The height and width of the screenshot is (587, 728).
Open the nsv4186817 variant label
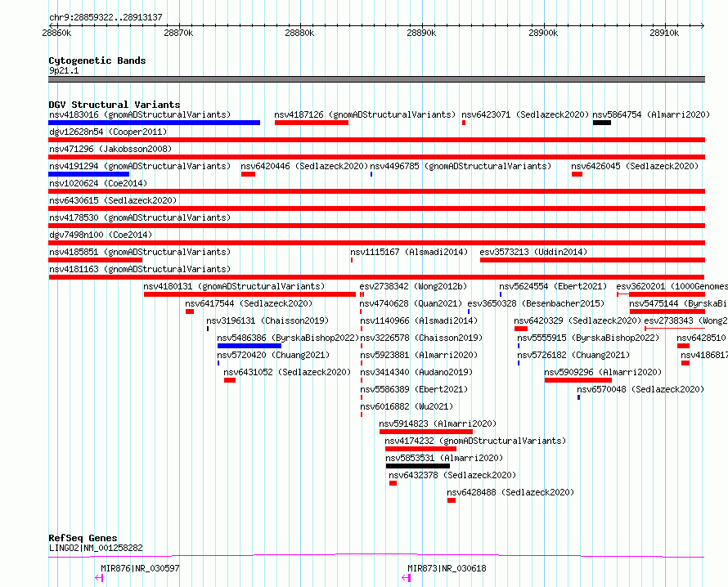pos(704,355)
